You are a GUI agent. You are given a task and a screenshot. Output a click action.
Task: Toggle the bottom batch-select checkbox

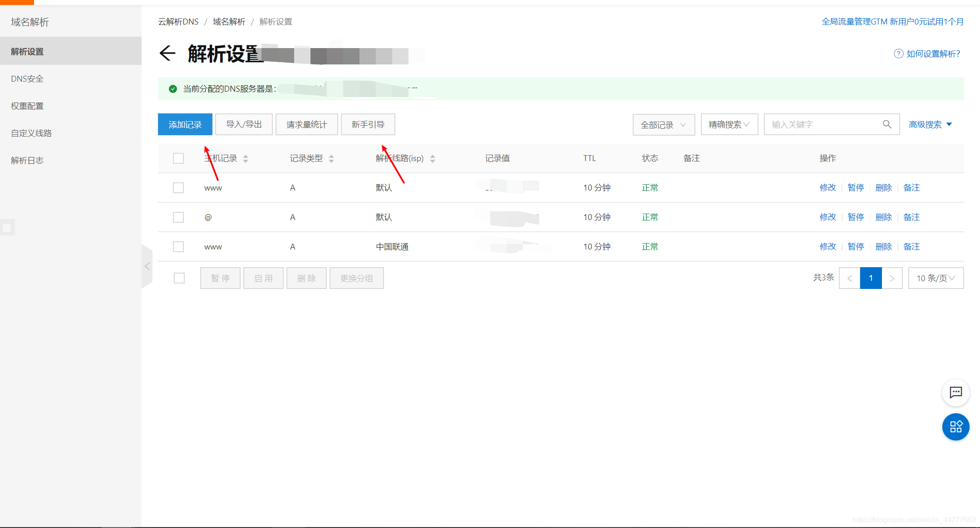coord(179,278)
